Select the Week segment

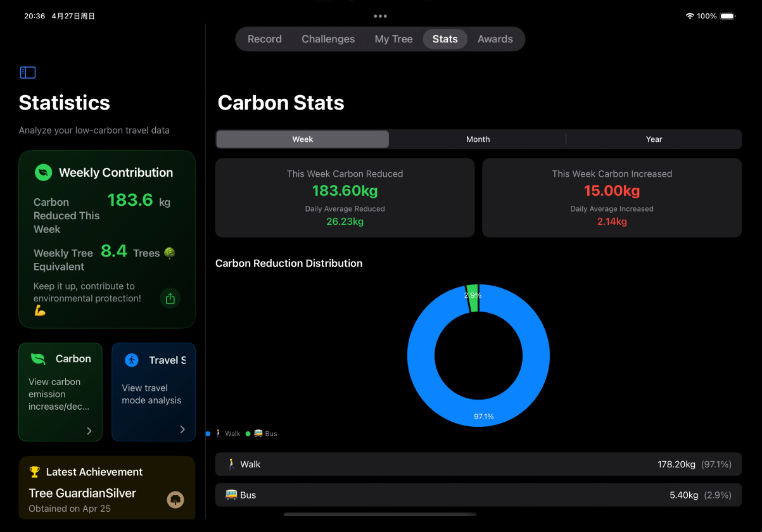(303, 139)
